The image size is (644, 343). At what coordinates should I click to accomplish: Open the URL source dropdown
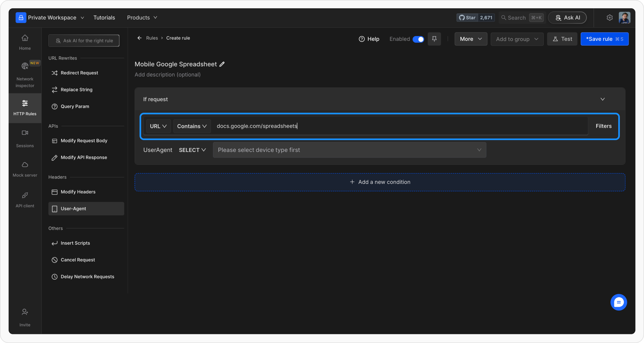[158, 126]
